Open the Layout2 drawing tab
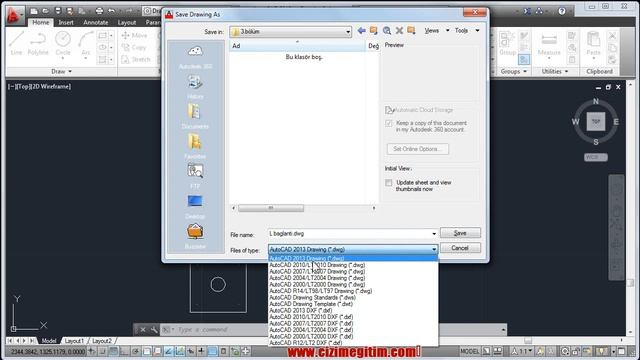This screenshot has height=360, width=640. [102, 340]
